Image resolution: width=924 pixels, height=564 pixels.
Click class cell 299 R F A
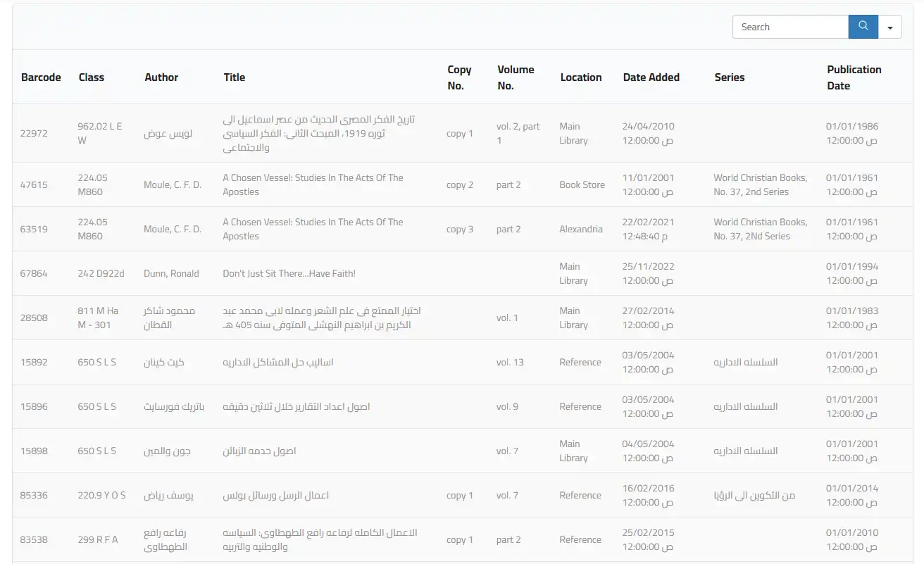(98, 539)
